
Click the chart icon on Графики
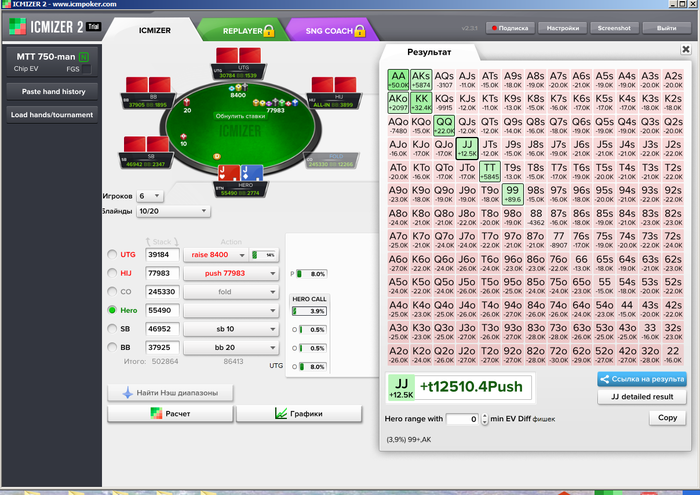(281, 414)
